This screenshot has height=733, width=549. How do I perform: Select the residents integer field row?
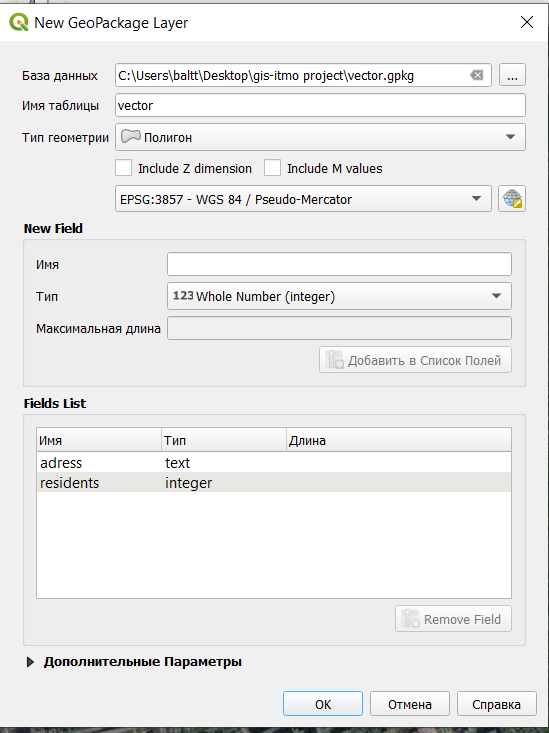tap(274, 482)
